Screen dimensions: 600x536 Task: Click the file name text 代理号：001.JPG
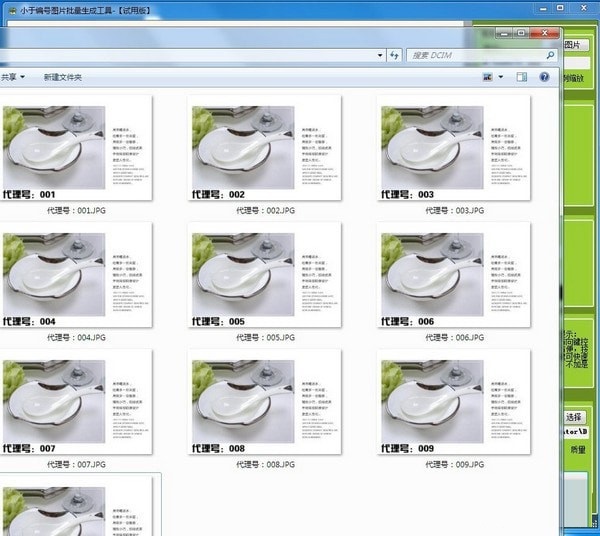click(76, 210)
